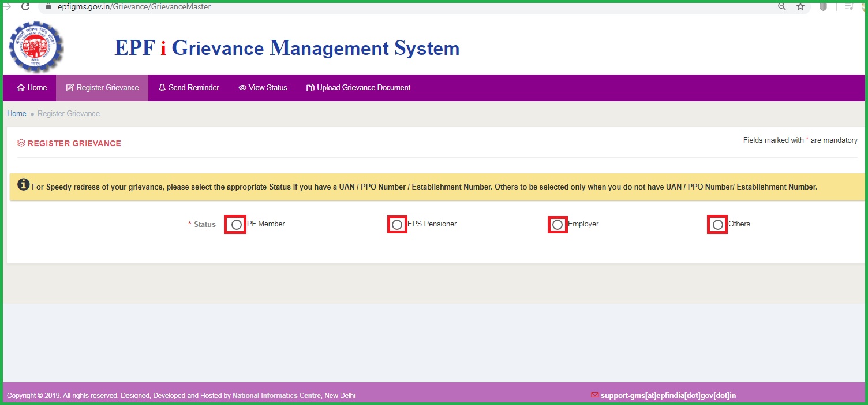
Task: Click the zoom magnifier icon in address bar
Action: pos(781,7)
